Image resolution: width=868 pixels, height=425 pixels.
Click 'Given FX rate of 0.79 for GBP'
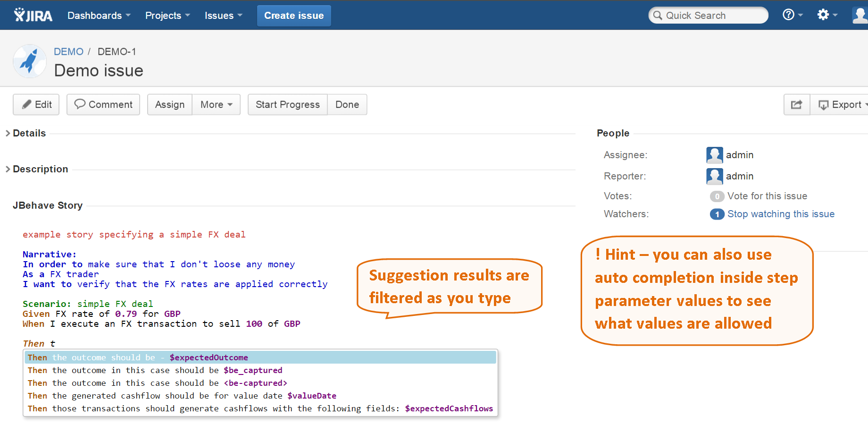(x=101, y=314)
